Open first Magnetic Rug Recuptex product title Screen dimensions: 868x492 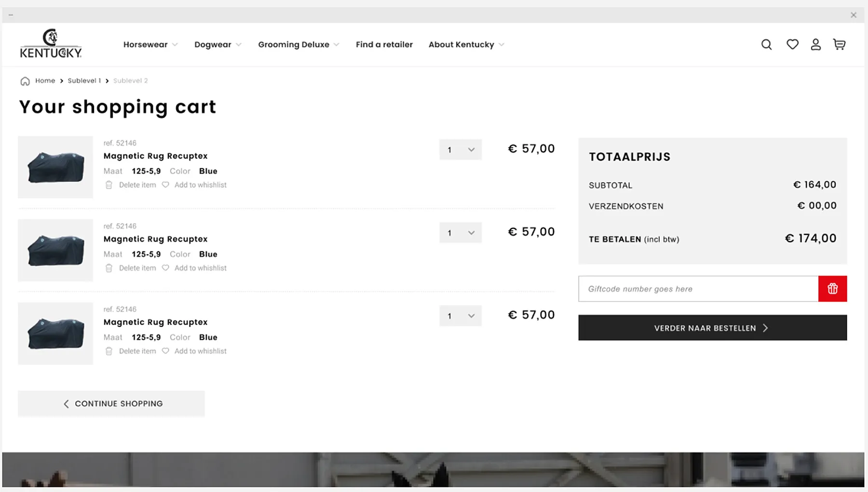tap(155, 156)
